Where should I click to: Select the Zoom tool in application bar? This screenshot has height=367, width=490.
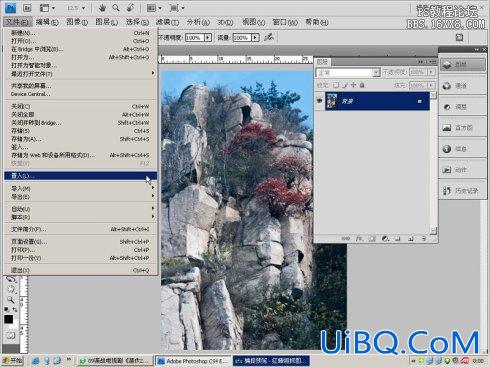coord(116,8)
